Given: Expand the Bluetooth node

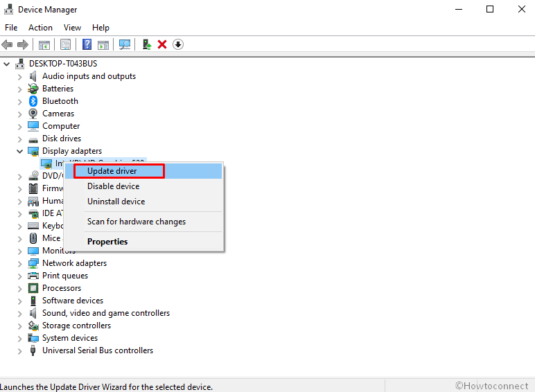Looking at the screenshot, I should pos(20,102).
